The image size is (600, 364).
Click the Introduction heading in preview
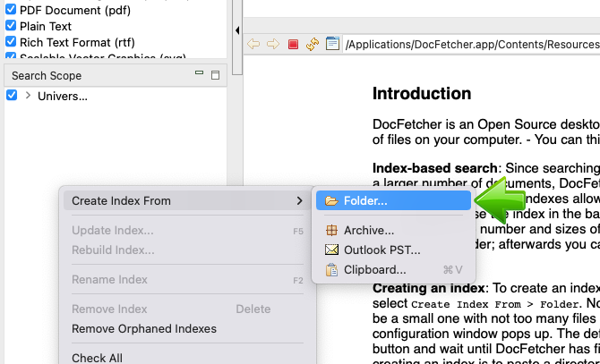point(422,94)
